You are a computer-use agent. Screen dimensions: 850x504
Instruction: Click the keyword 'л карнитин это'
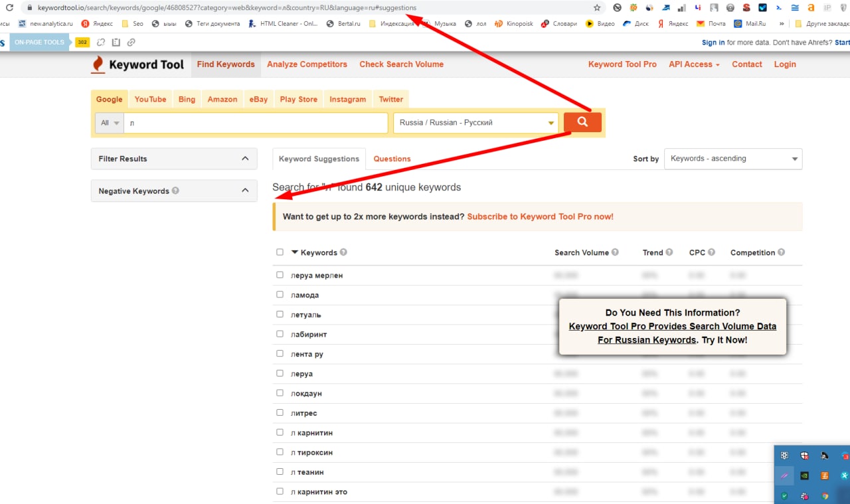(x=319, y=492)
